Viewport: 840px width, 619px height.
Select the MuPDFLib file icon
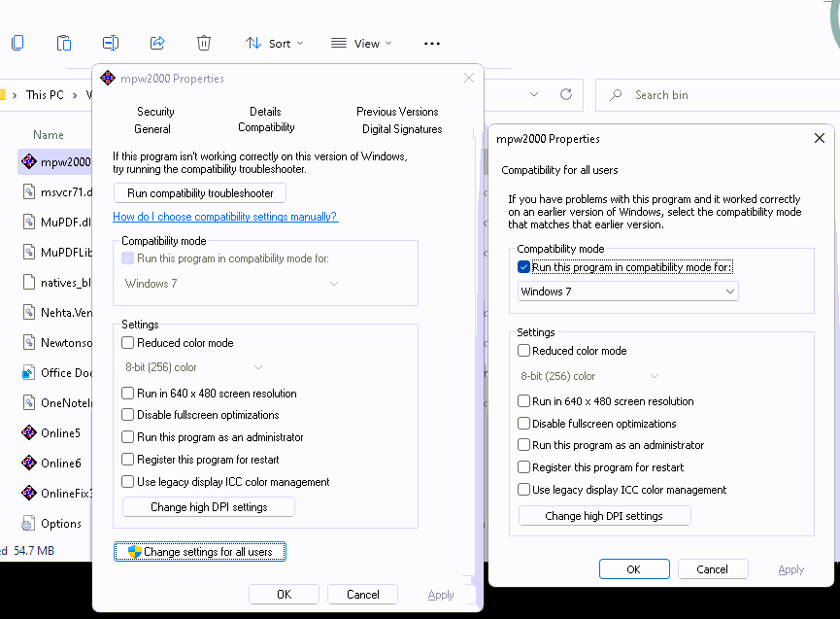click(x=29, y=252)
